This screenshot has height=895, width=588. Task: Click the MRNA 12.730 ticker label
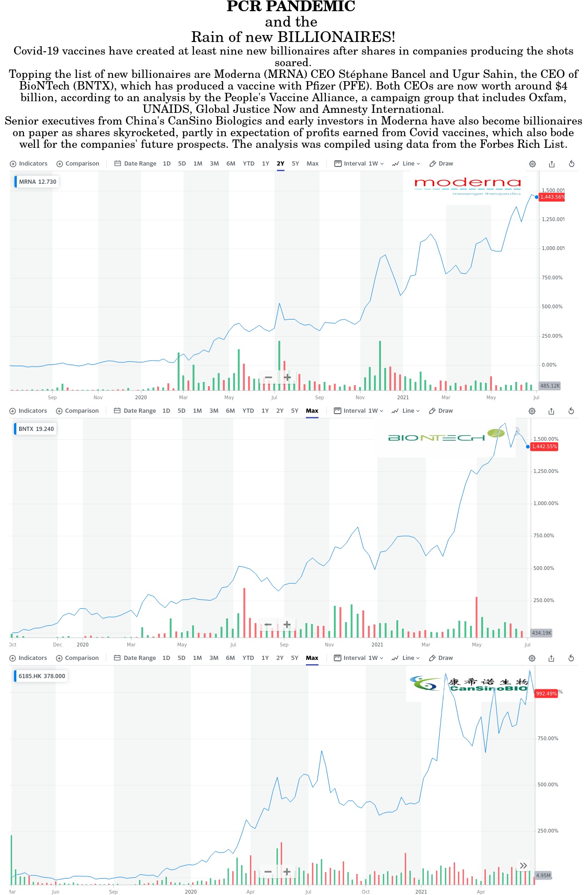coord(37,182)
